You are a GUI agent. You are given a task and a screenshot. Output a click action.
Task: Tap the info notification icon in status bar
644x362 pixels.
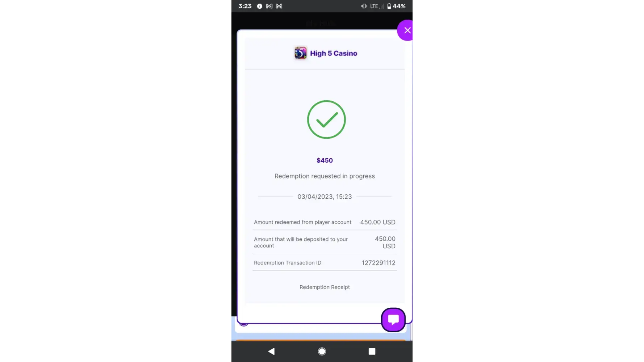click(259, 6)
